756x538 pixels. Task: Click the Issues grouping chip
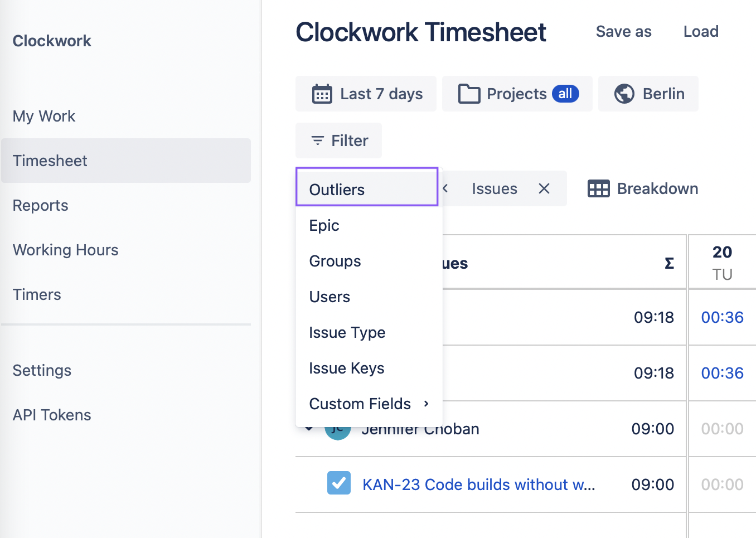(x=495, y=189)
